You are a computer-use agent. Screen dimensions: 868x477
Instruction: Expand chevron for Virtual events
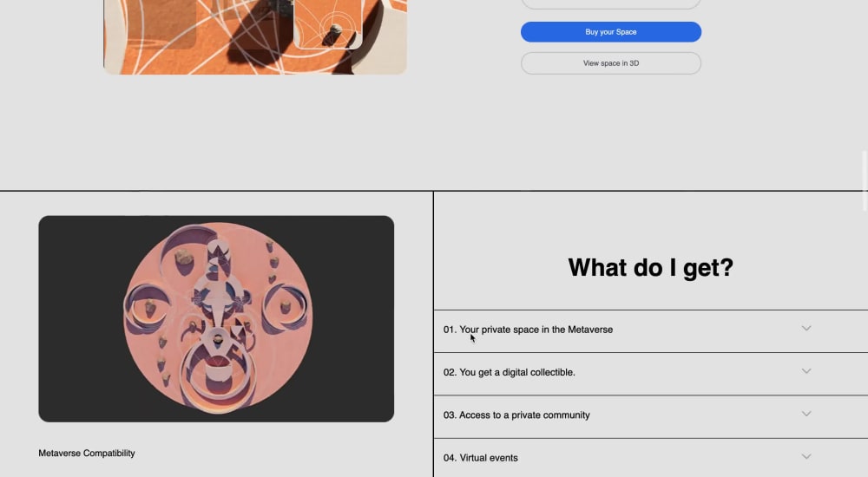(x=806, y=457)
